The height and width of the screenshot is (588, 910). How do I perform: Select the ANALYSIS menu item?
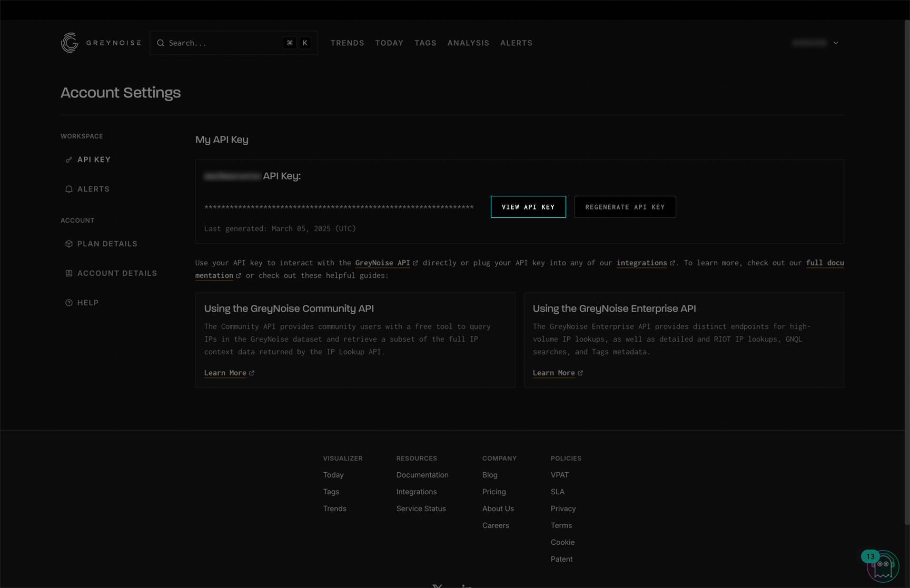pyautogui.click(x=468, y=43)
